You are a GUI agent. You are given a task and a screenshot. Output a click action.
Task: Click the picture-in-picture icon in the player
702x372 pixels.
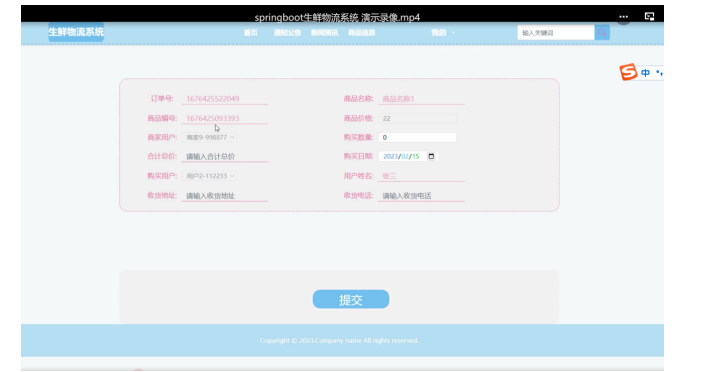[649, 17]
